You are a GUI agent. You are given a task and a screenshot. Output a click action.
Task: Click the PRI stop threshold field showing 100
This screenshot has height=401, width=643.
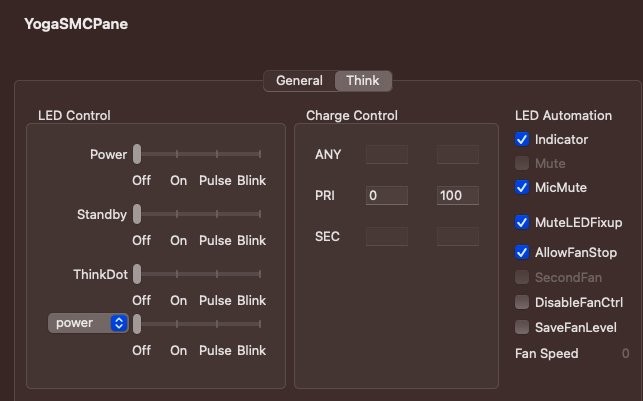click(458, 196)
